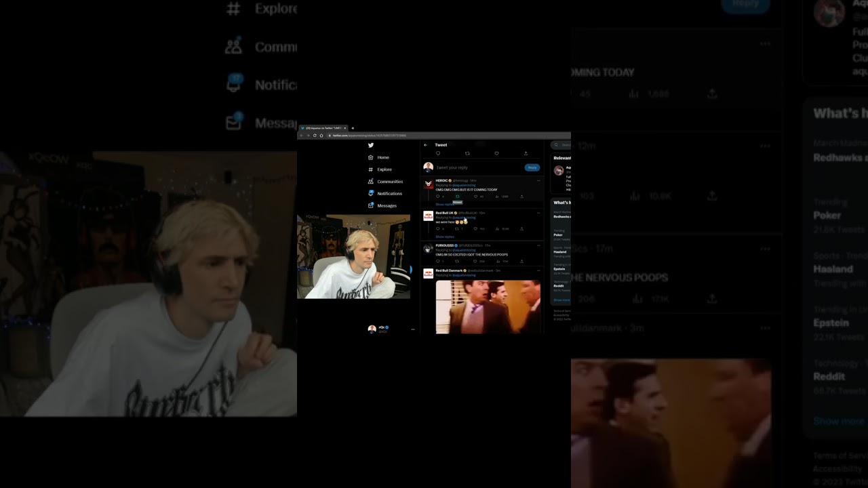Viewport: 868px width, 488px height.
Task: Click the browser home button
Action: coord(321,136)
